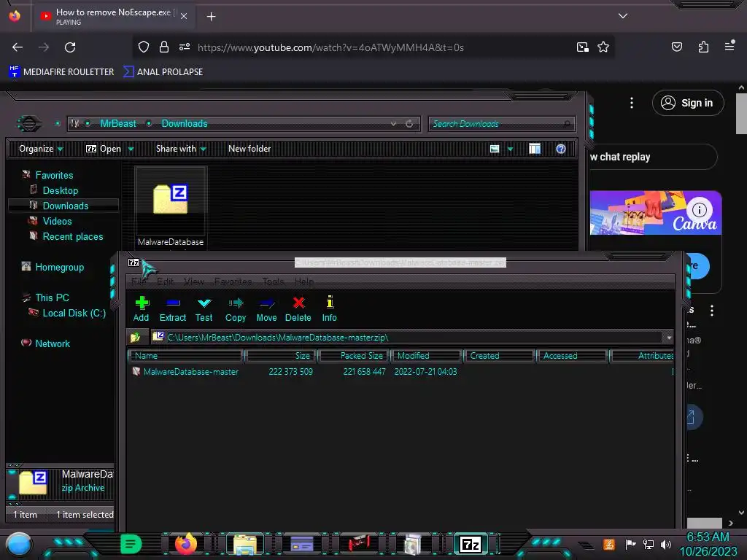The width and height of the screenshot is (747, 560).
Task: Show tracking protection shield info
Action: [144, 47]
